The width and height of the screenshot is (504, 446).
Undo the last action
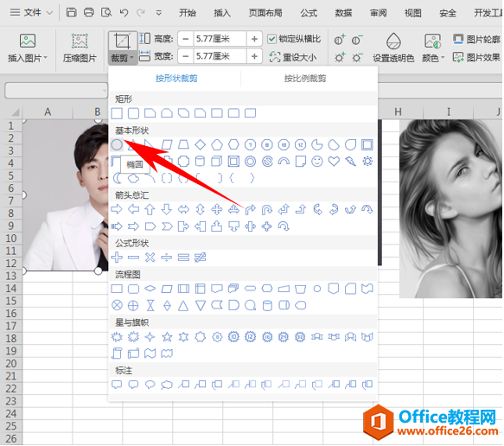(124, 12)
